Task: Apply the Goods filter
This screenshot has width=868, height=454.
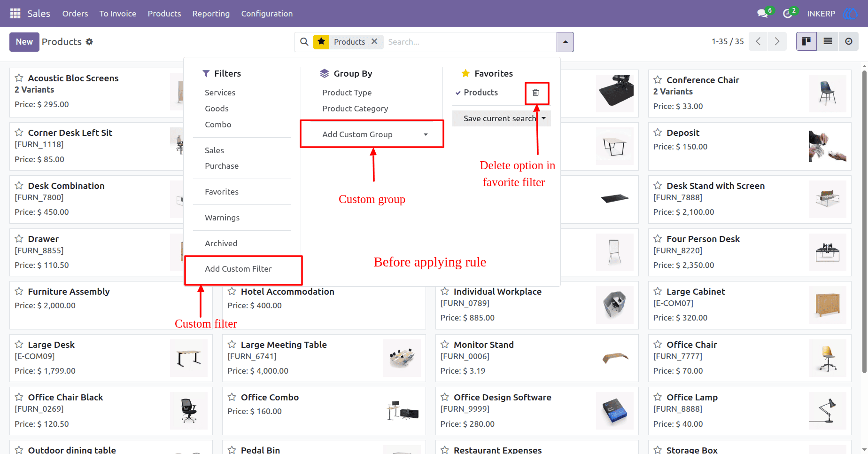Action: tap(217, 109)
